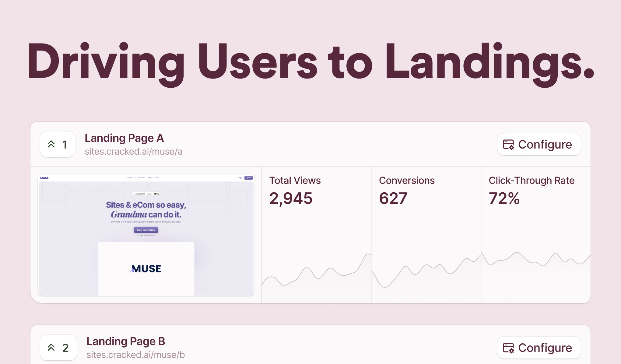This screenshot has width=621, height=364.
Task: Open sites.cracked.ai/muse/b link
Action: tap(135, 355)
